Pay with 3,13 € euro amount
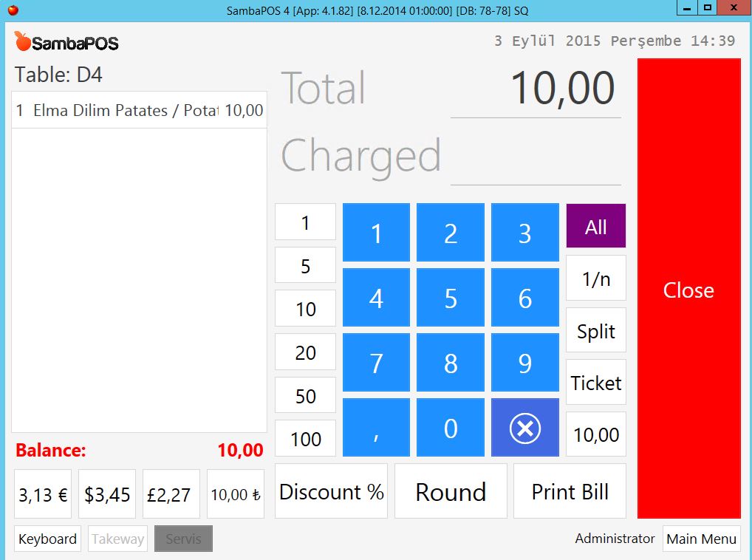This screenshot has width=752, height=560. [x=43, y=494]
